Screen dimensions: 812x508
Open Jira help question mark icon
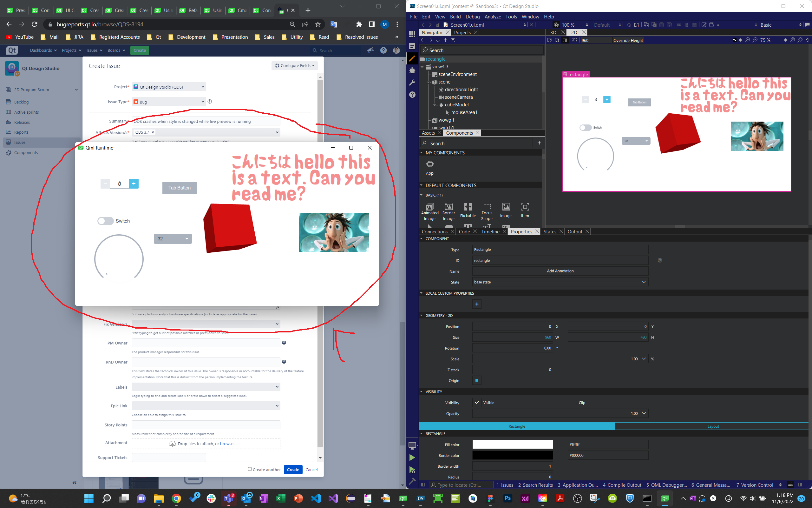383,50
